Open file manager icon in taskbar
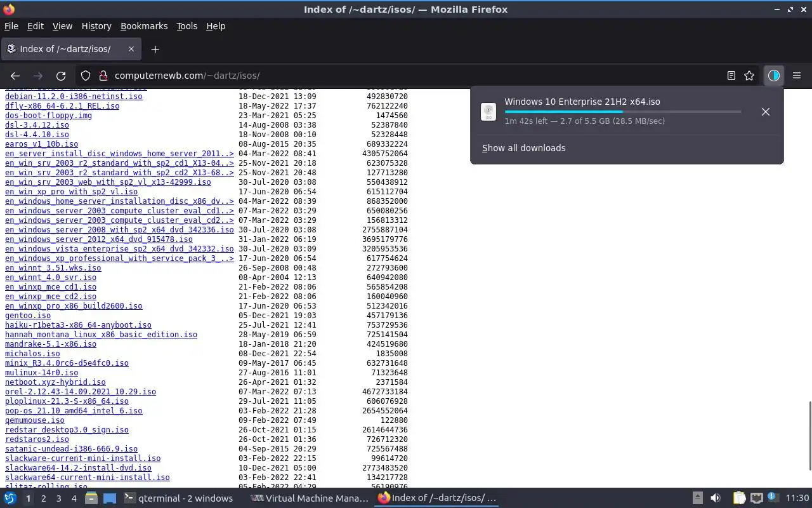Image resolution: width=812 pixels, height=508 pixels. click(x=91, y=498)
